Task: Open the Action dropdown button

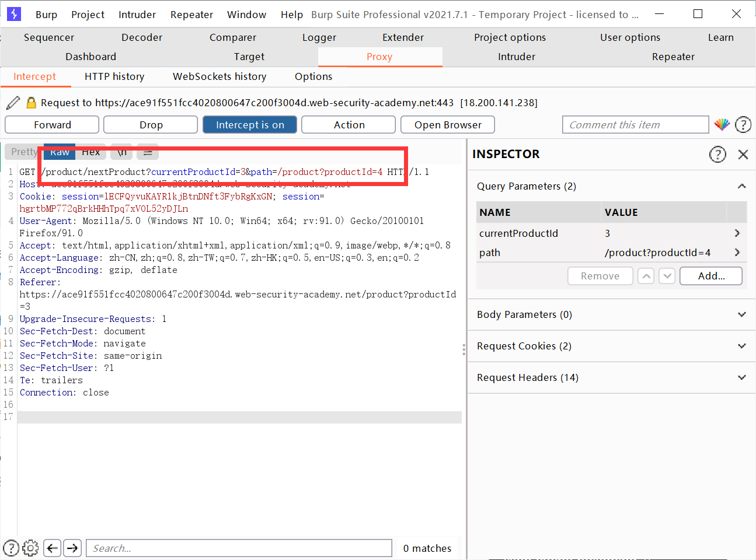Action: pyautogui.click(x=349, y=125)
